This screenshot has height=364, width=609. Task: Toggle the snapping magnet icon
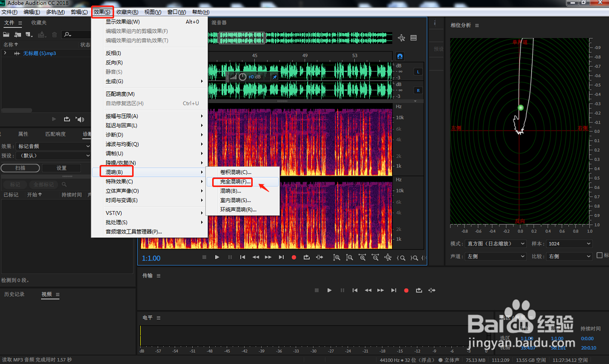tap(399, 56)
